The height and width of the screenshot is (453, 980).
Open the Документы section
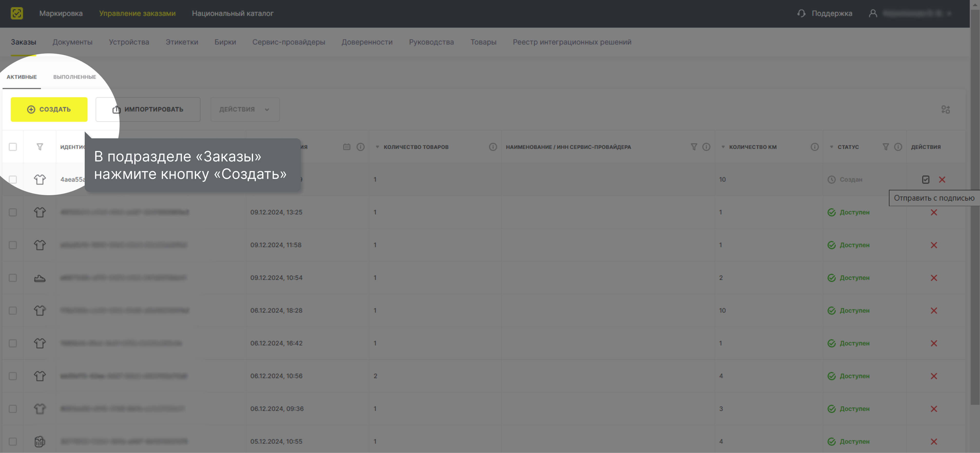click(x=72, y=42)
